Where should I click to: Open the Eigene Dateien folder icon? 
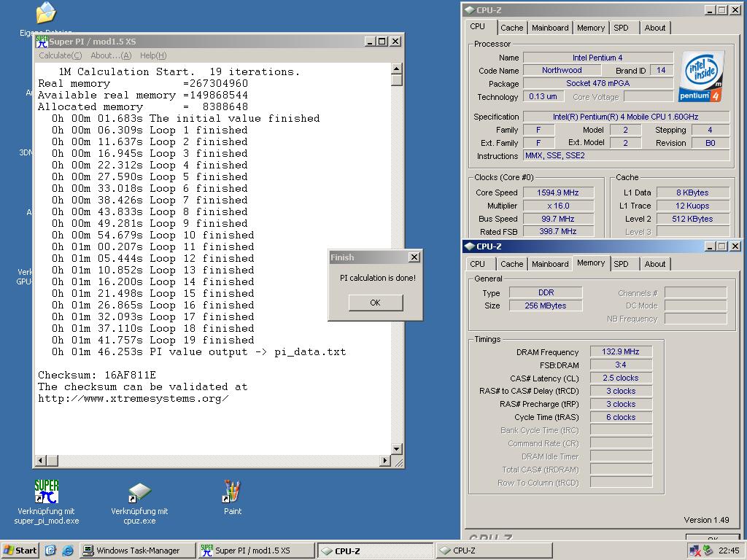point(46,13)
